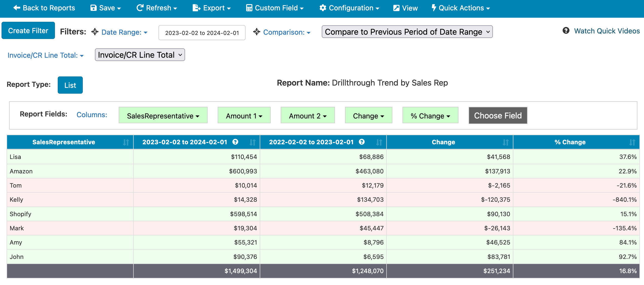Click the question icon next to Watch Quick Videos

[566, 31]
